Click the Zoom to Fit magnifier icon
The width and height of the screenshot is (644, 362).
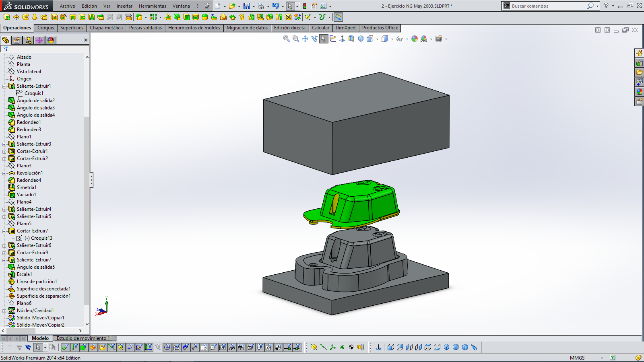[287, 39]
